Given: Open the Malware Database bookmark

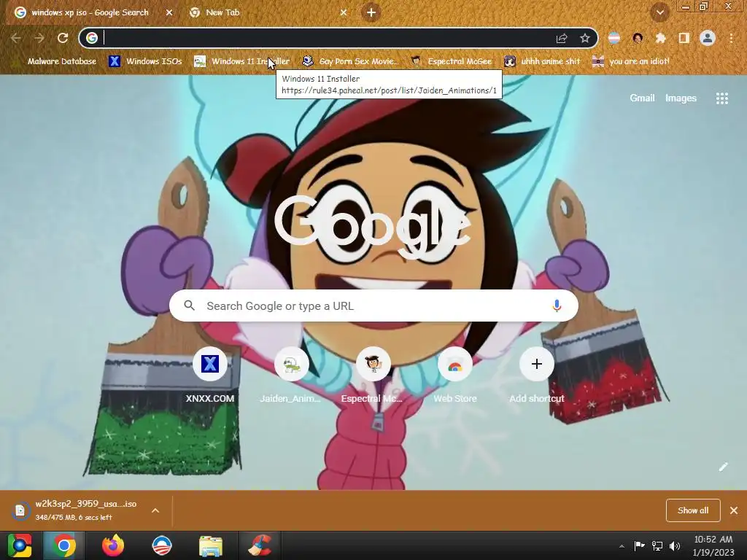Looking at the screenshot, I should [55, 61].
